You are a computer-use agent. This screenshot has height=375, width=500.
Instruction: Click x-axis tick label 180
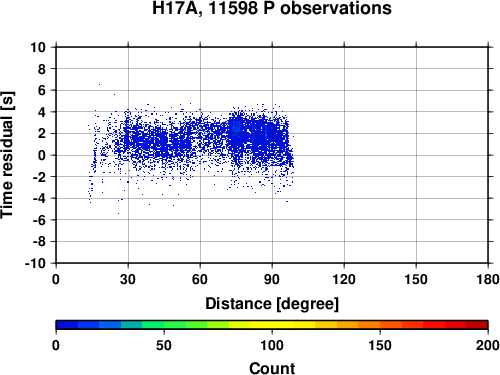(488, 279)
